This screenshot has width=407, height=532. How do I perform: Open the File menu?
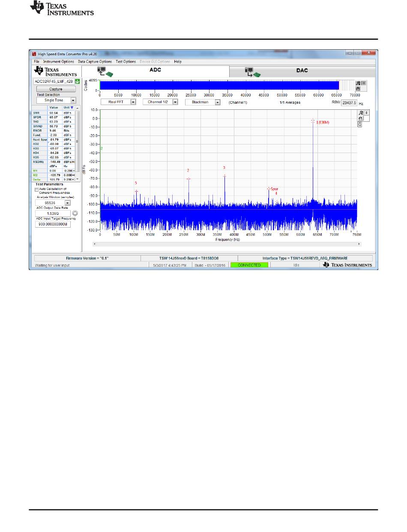pyautogui.click(x=36, y=62)
